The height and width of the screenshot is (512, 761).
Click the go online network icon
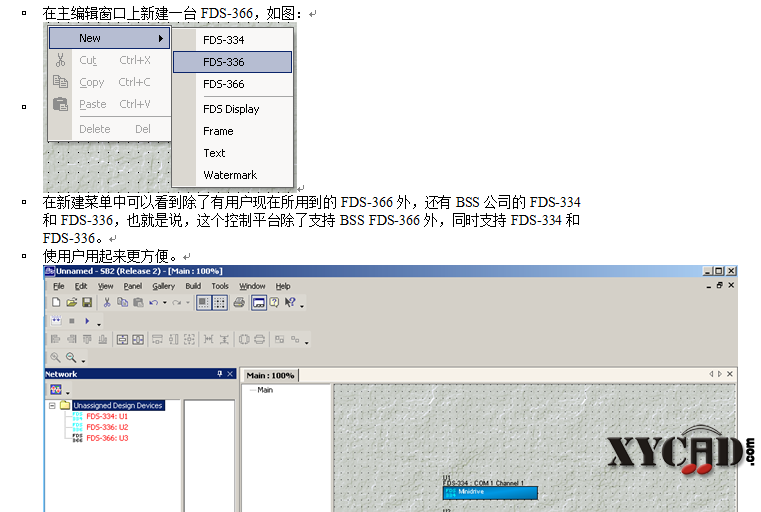[56, 321]
